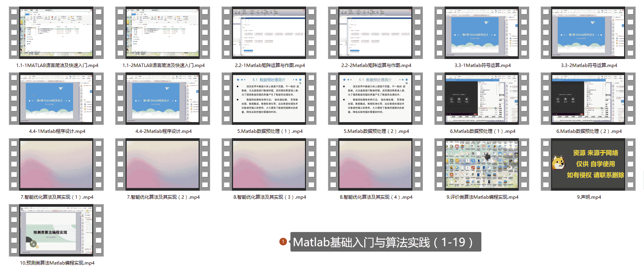Select the 5.Matlab数据预处理（2）video thumbnail
644x273 pixels.
coord(375,98)
